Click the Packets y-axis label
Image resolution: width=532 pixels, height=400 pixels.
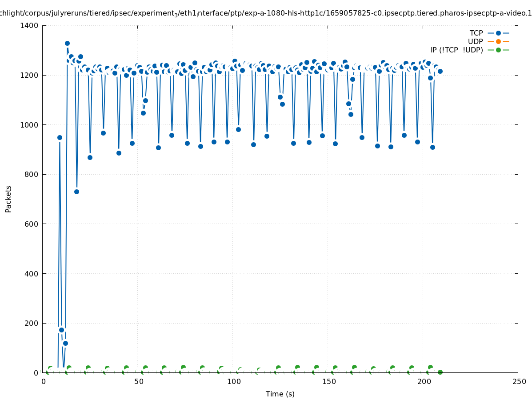8,199
